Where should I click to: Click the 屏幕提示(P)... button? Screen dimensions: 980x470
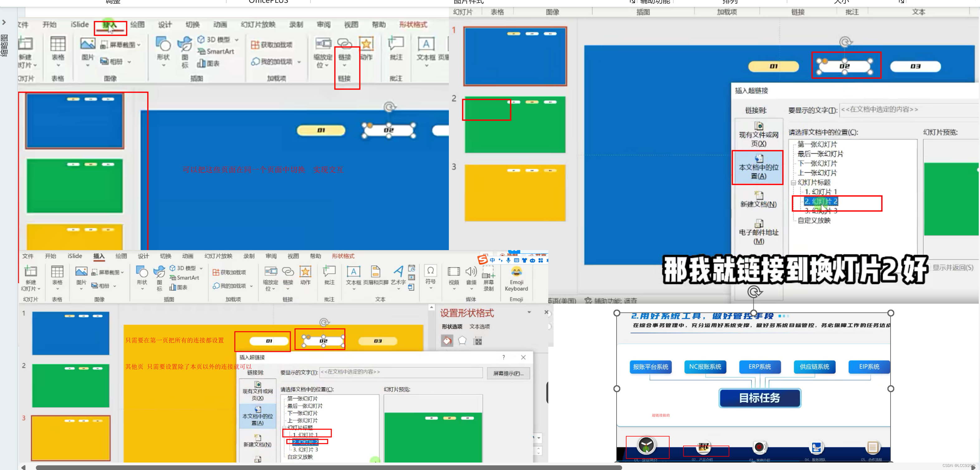(508, 373)
